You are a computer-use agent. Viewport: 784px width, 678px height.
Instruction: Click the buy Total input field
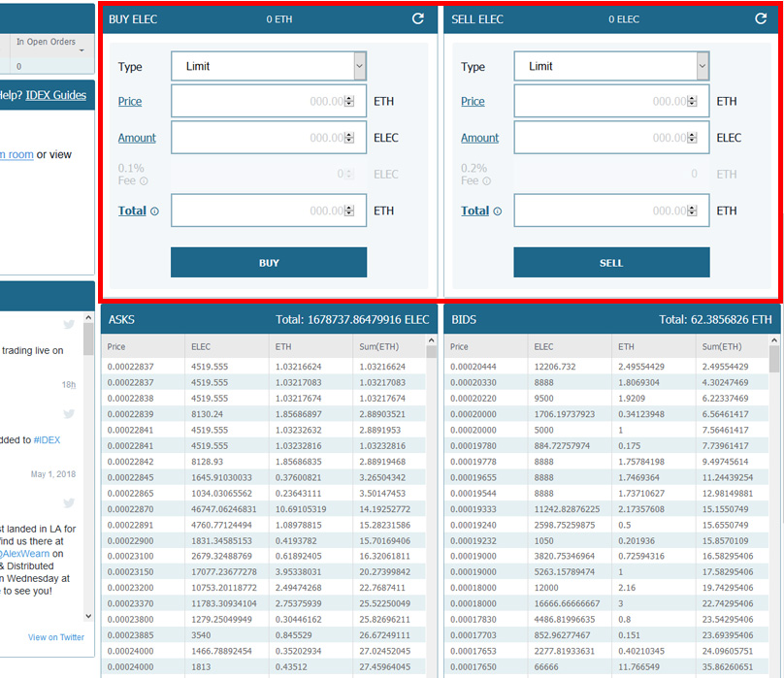[269, 210]
